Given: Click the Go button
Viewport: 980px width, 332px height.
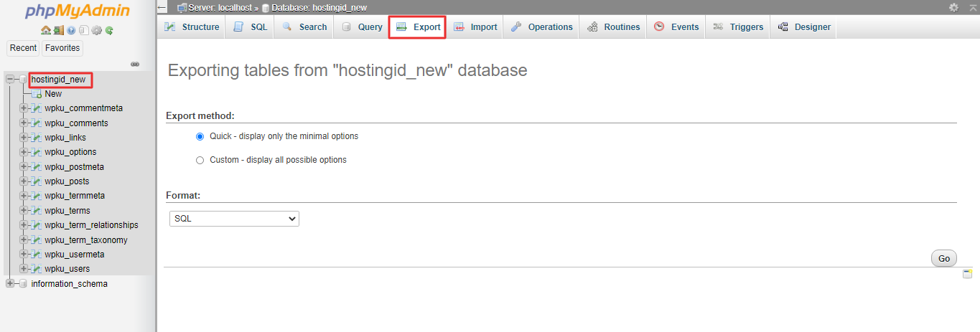Looking at the screenshot, I should (x=943, y=259).
